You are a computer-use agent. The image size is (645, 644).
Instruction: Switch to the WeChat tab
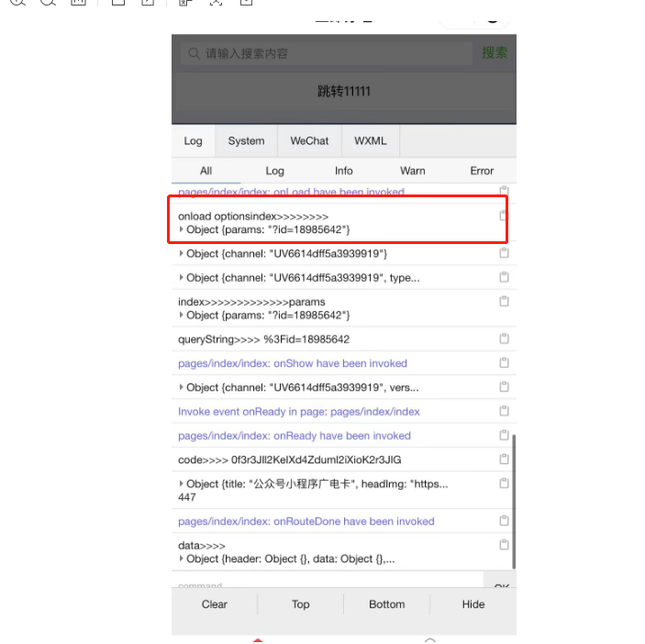[x=309, y=141]
